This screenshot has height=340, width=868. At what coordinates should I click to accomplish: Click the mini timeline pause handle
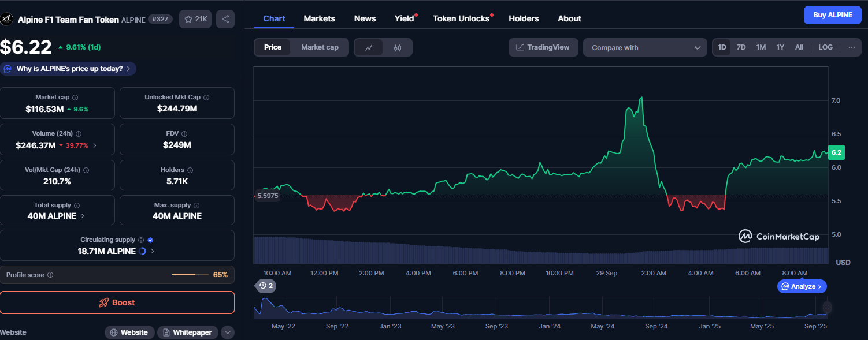tap(827, 308)
